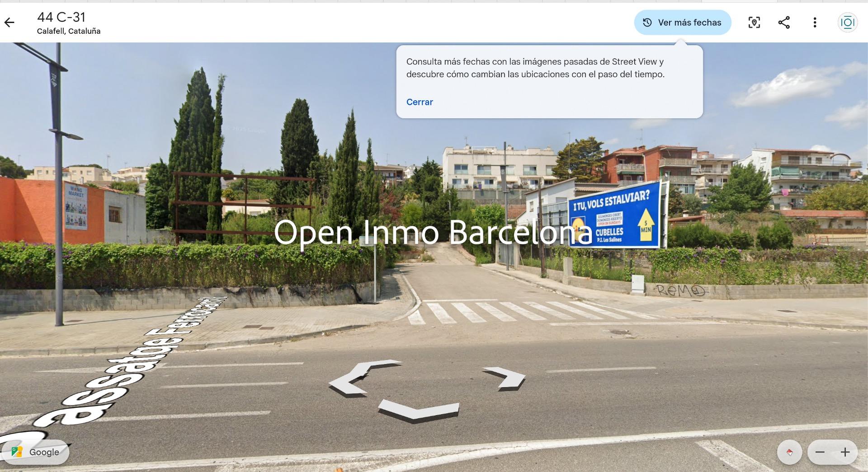Move left using the left navigation arrow
The height and width of the screenshot is (472, 868).
coord(362,379)
